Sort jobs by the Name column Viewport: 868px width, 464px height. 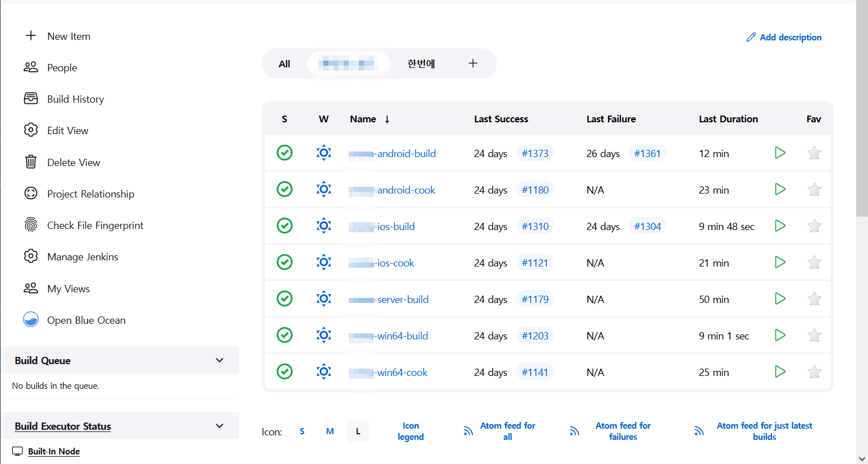pyautogui.click(x=363, y=119)
